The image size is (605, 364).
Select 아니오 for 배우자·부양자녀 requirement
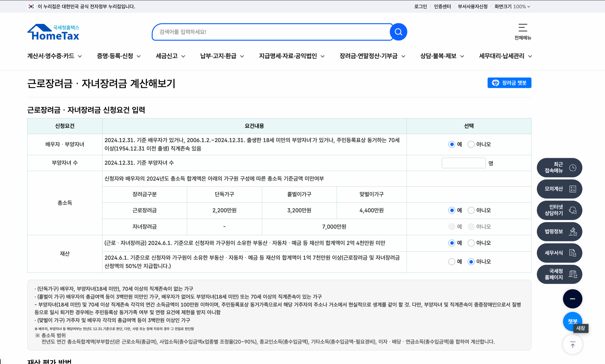pyautogui.click(x=471, y=144)
